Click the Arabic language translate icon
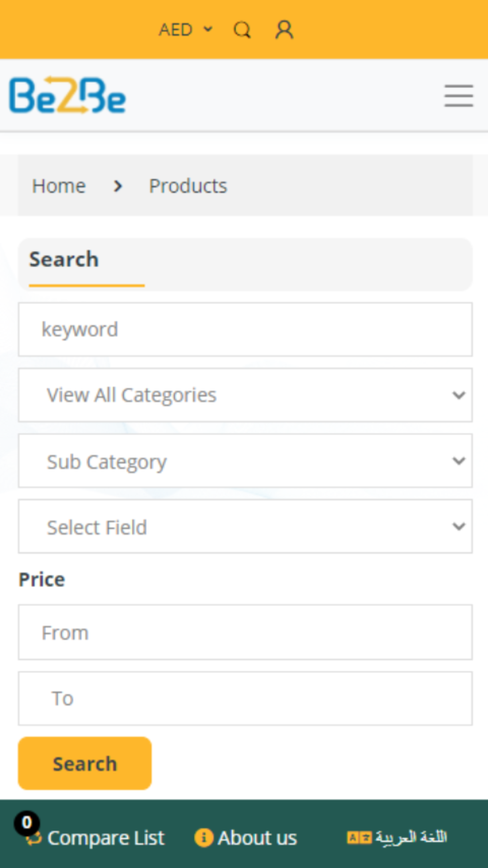 point(359,838)
